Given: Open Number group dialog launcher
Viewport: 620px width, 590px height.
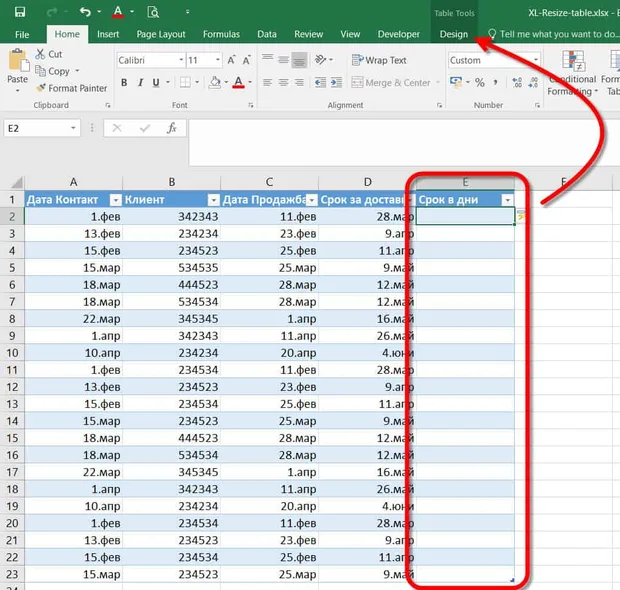Looking at the screenshot, I should [x=537, y=105].
